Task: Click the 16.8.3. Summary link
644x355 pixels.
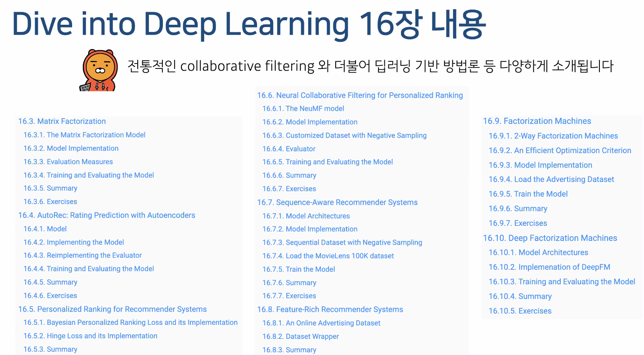Action: 289,350
